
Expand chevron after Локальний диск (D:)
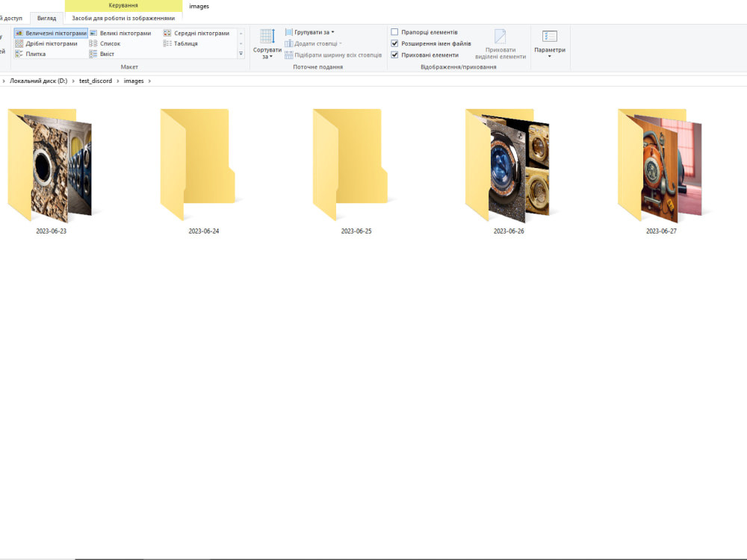73,81
